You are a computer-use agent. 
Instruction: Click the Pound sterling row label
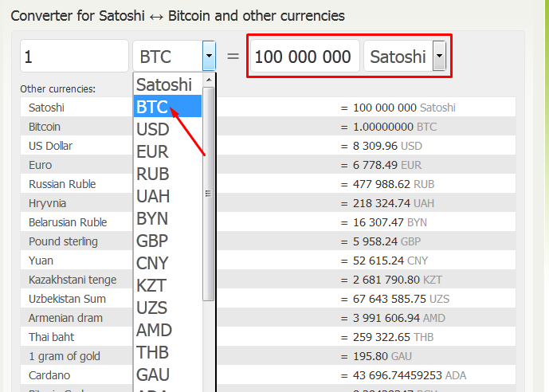tap(63, 241)
